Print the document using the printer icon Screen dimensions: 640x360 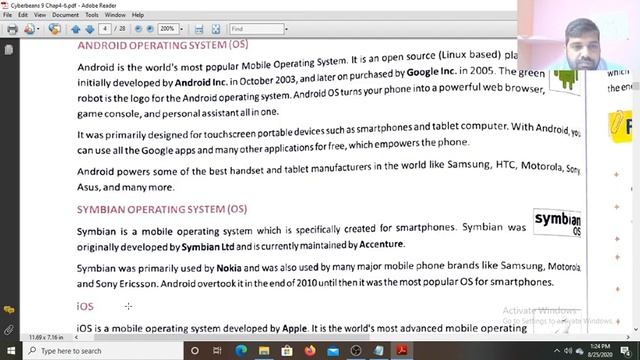12,29
